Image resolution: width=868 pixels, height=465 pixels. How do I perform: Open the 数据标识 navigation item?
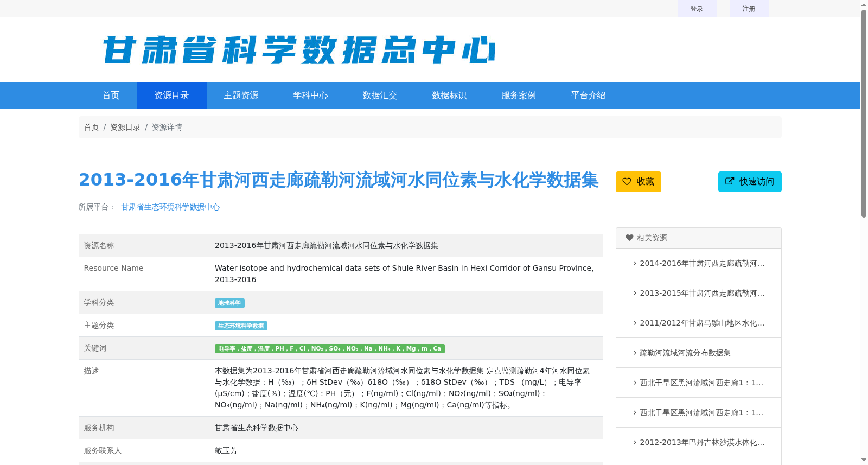449,95
